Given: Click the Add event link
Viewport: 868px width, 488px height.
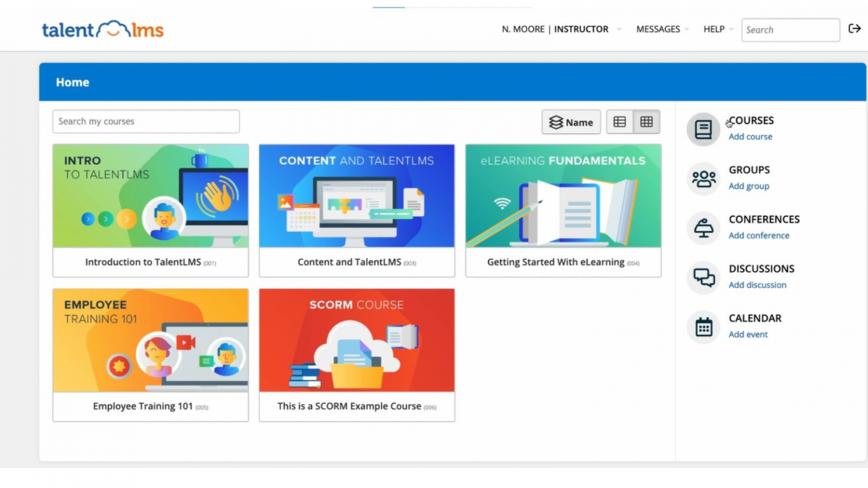Looking at the screenshot, I should click(x=748, y=334).
